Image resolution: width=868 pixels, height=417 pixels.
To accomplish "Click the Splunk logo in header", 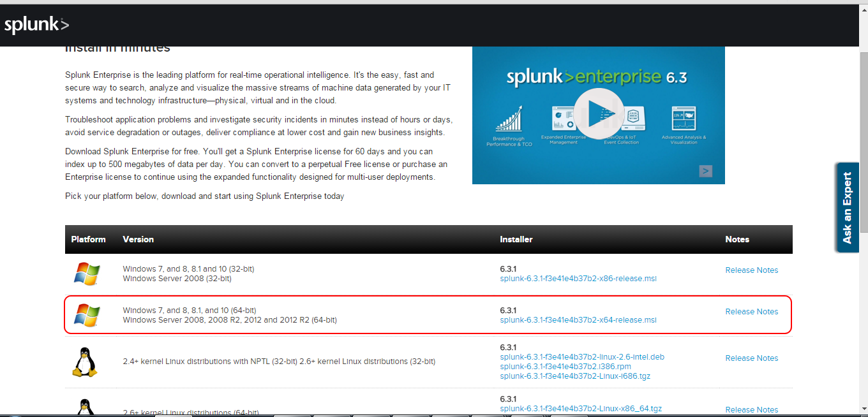I will click(x=36, y=25).
